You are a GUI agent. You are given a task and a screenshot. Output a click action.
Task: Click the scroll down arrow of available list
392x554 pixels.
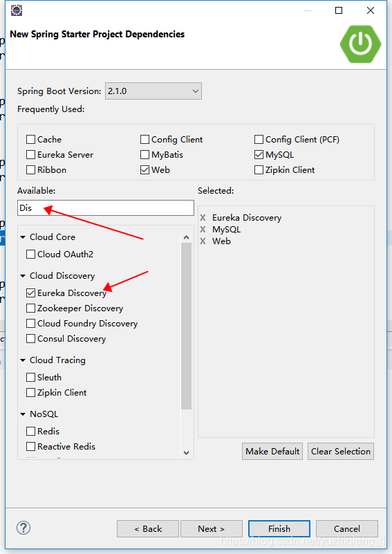[x=187, y=452]
